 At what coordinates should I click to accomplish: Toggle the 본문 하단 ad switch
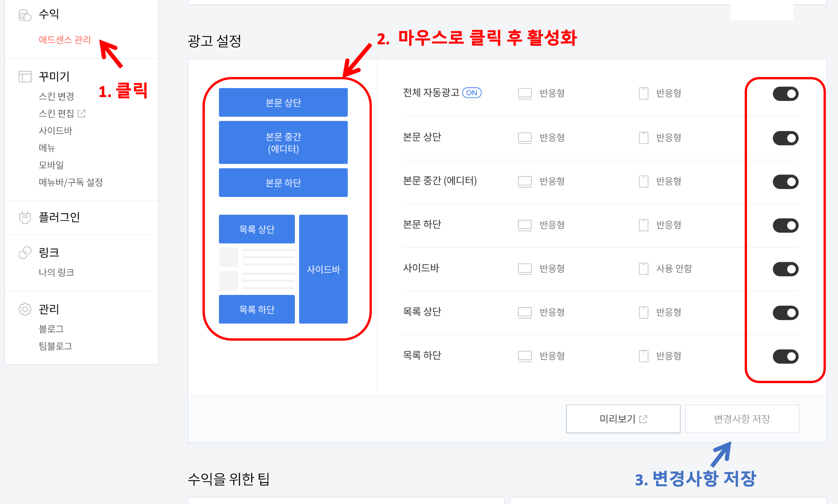[786, 226]
